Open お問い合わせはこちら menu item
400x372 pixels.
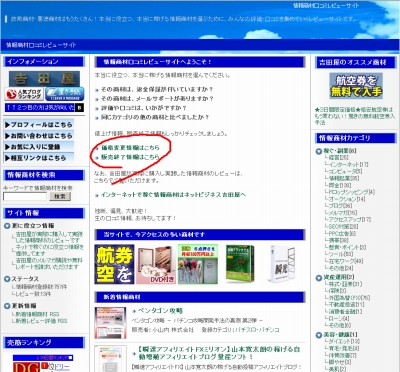(39, 136)
